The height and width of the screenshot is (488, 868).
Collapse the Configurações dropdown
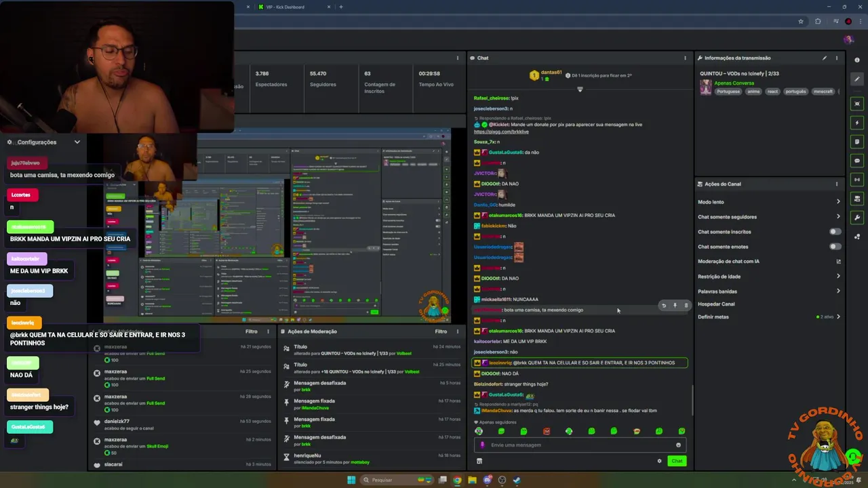coord(77,142)
